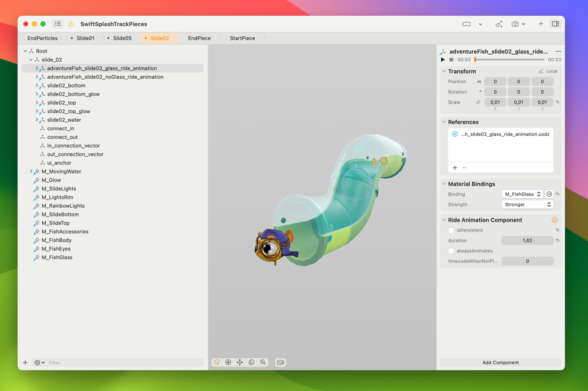Toggle the inspector panel icon at top right
The width and height of the screenshot is (588, 391).
[555, 24]
